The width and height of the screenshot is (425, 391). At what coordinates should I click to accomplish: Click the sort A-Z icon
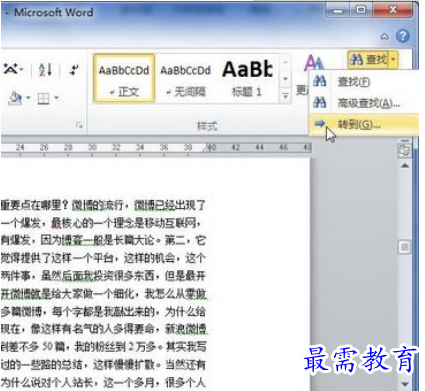coord(45,70)
